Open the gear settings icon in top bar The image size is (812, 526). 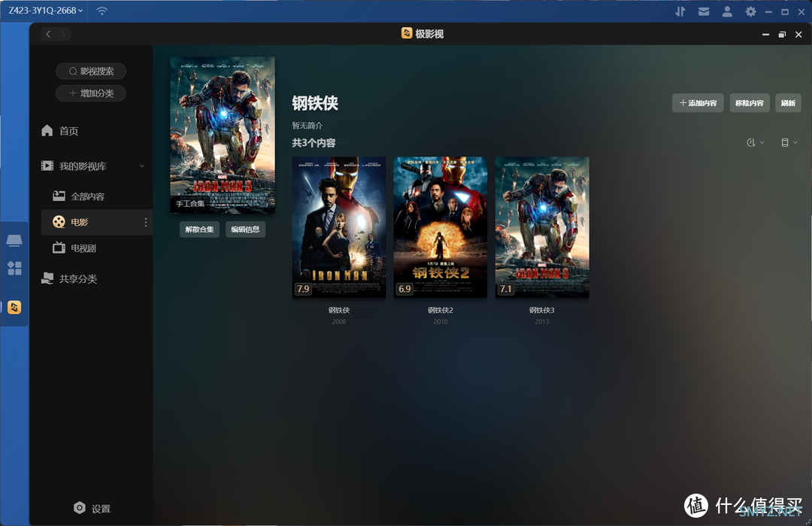pos(750,11)
